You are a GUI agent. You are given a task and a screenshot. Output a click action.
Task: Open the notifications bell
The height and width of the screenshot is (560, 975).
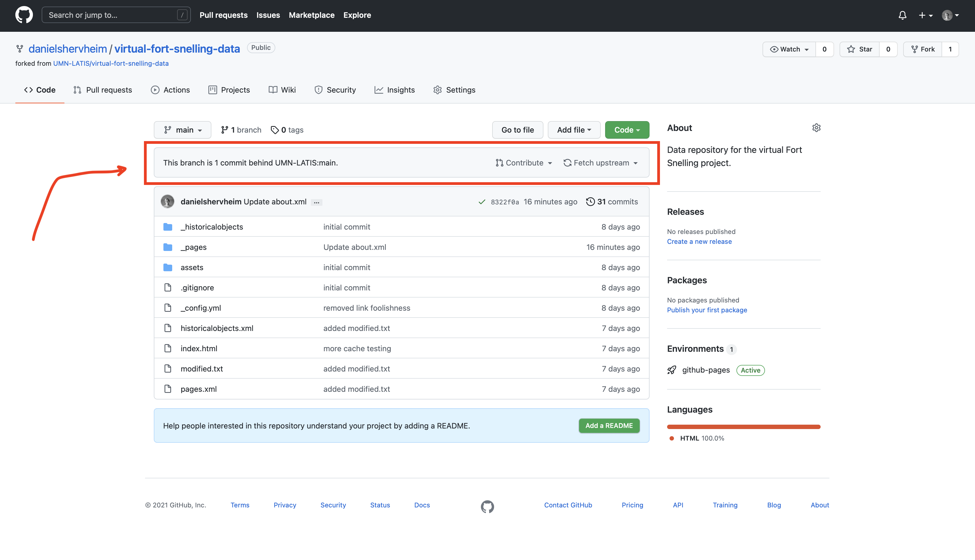click(902, 15)
